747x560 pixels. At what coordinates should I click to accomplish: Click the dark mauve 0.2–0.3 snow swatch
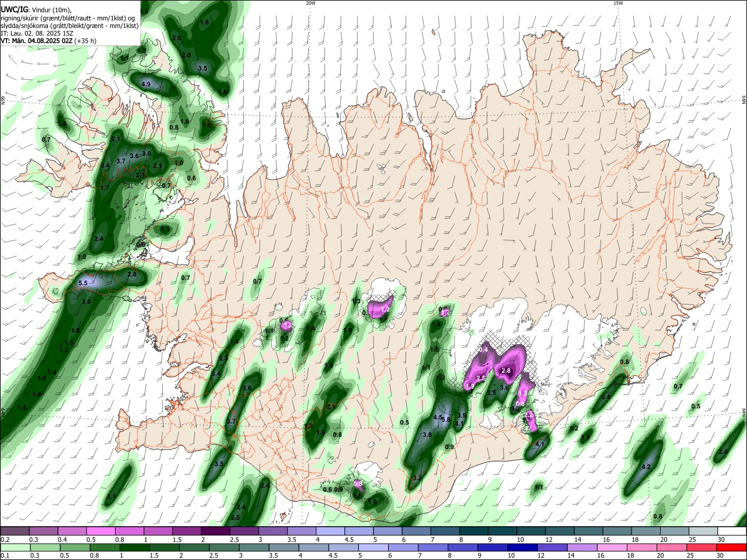[x=15, y=531]
